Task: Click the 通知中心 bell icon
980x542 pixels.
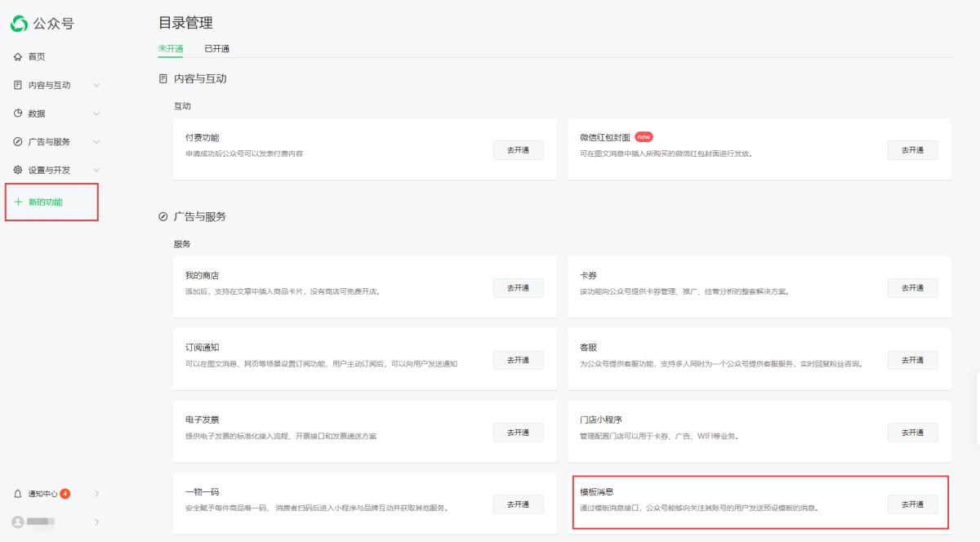Action: click(18, 494)
